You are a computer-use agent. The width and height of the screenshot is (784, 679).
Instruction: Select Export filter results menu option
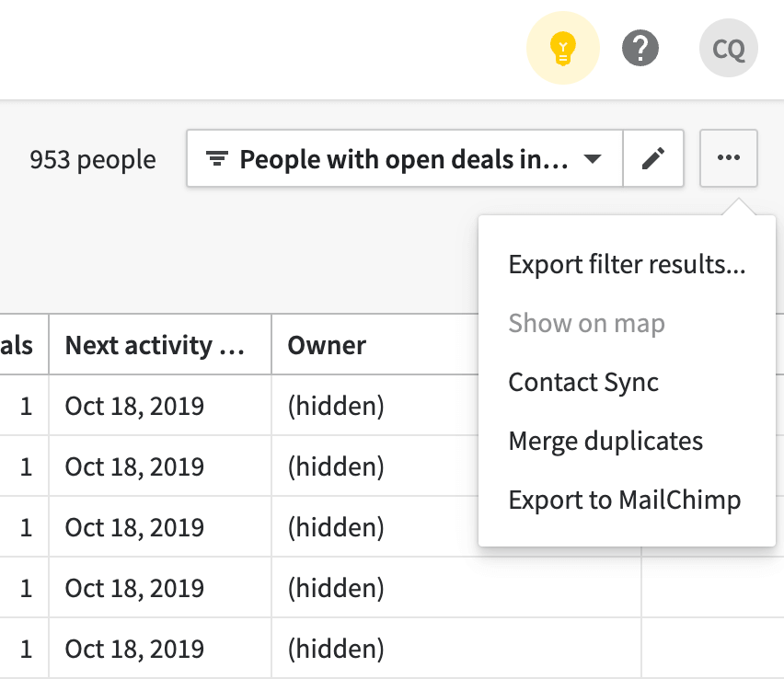[x=627, y=265]
